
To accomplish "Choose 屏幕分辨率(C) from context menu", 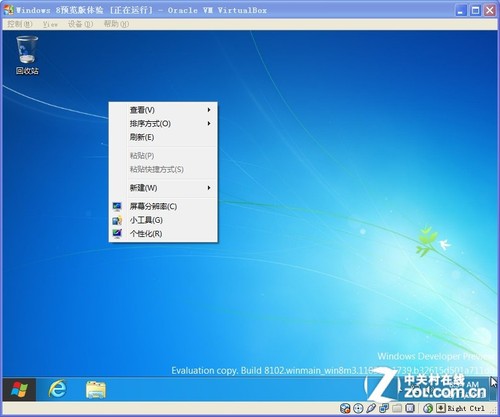I will coord(163,206).
